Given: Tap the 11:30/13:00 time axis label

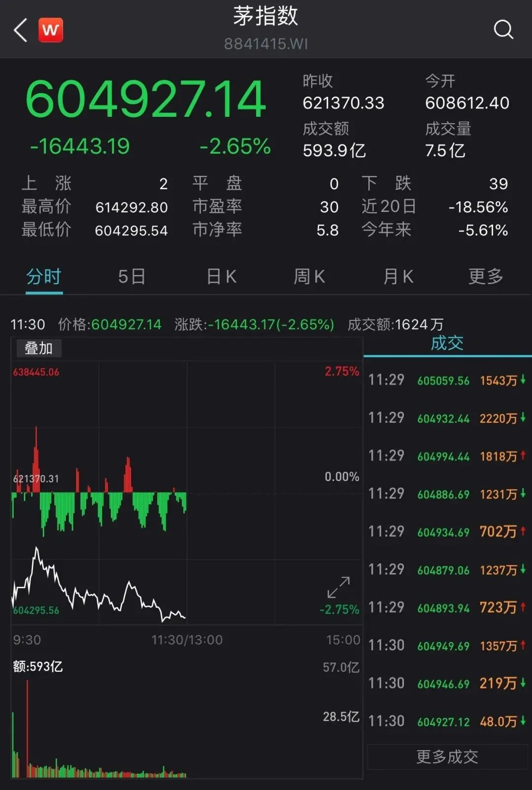Looking at the screenshot, I should [187, 640].
